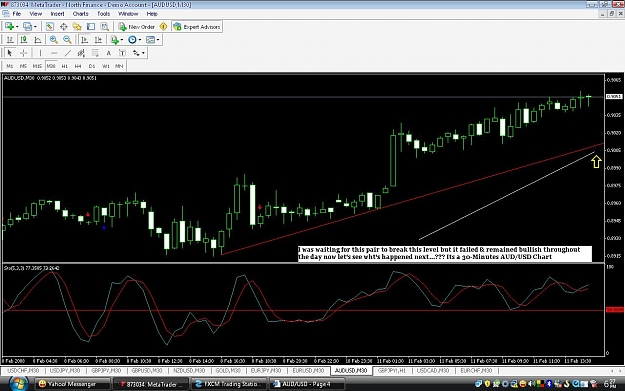This screenshot has height=391, width=625.
Task: Open FXCM Trading Station taskbar button
Action: click(228, 384)
